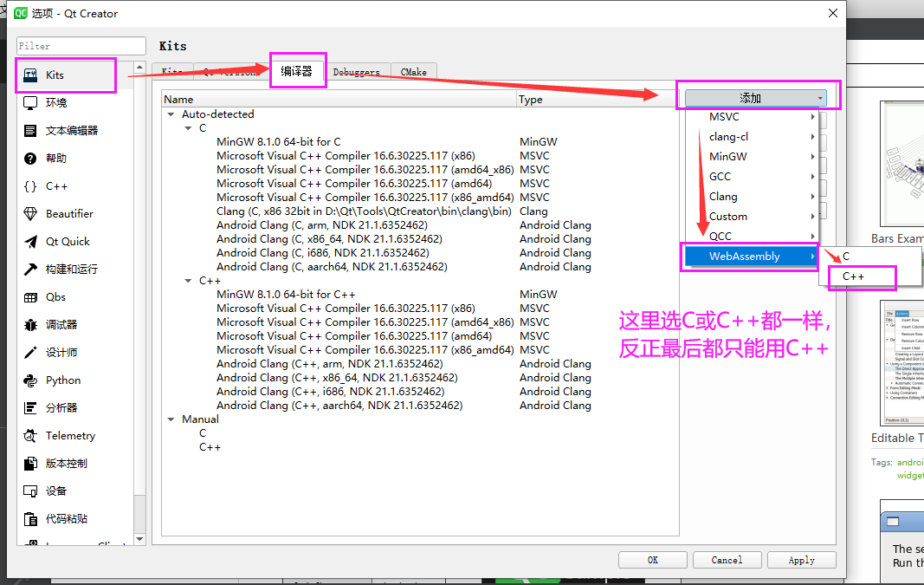
Task: Open the C++ settings category
Action: tap(55, 186)
